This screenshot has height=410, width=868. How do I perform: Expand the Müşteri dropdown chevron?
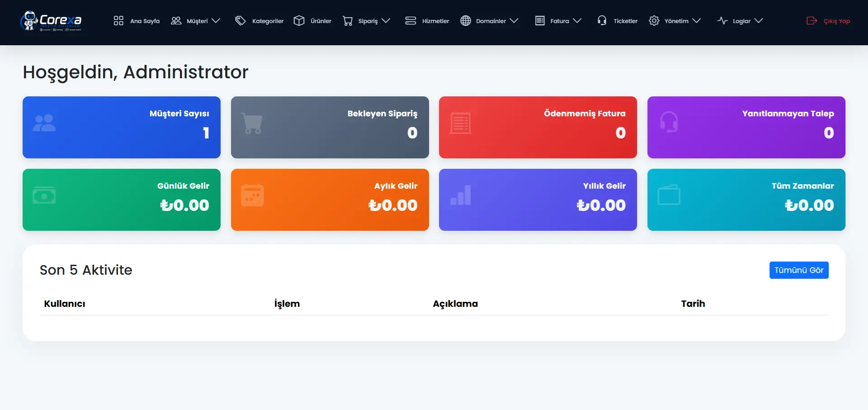[216, 21]
